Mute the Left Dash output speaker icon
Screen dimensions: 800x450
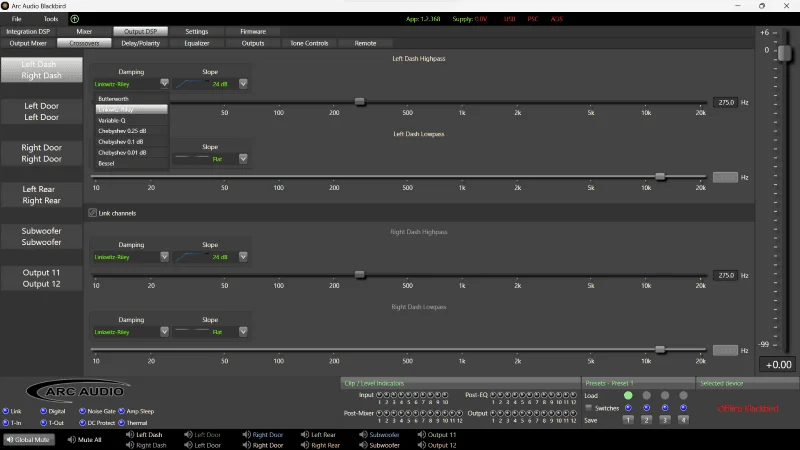pyautogui.click(x=130, y=435)
